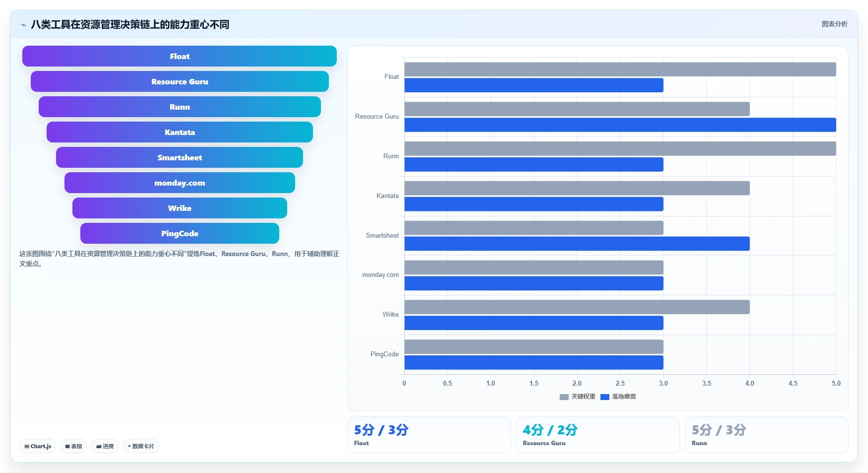868x473 pixels.
Task: Click the monday.com funnel segment
Action: coord(180,183)
